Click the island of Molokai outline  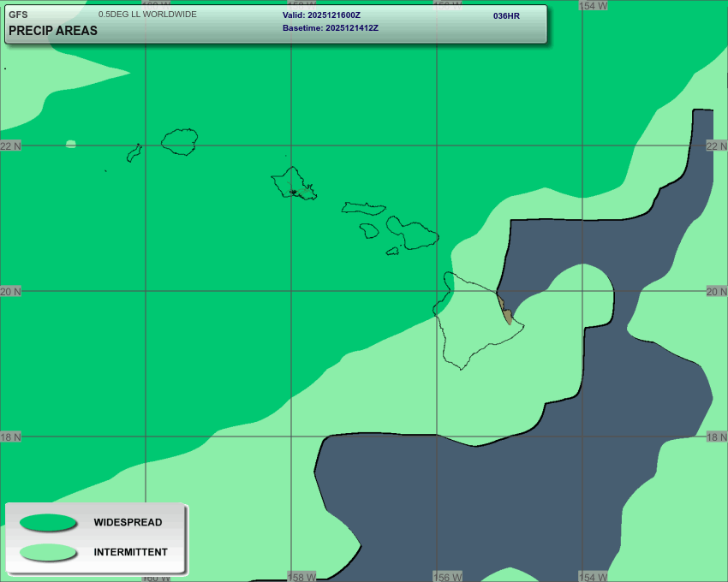pos(363,208)
